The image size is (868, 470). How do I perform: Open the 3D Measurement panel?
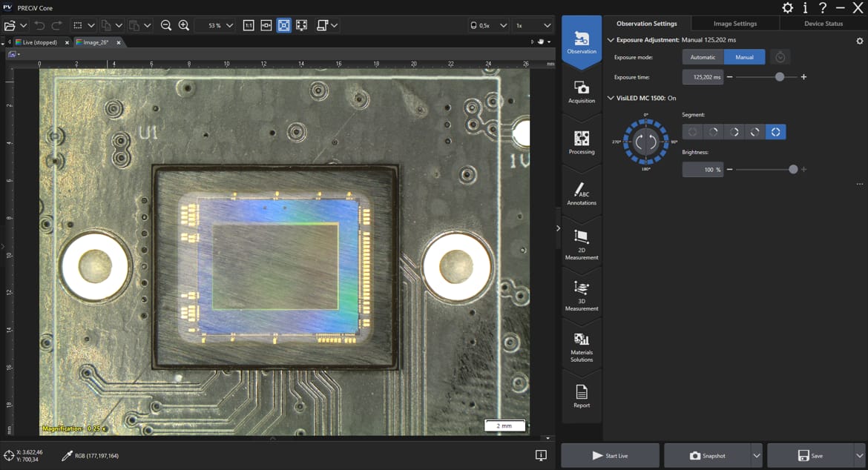pyautogui.click(x=582, y=295)
